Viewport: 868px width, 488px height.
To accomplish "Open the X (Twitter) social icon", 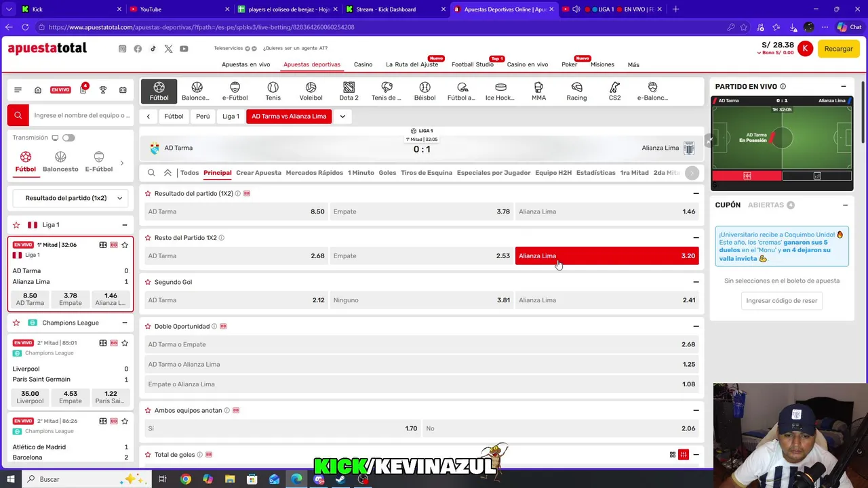I will pyautogui.click(x=168, y=49).
